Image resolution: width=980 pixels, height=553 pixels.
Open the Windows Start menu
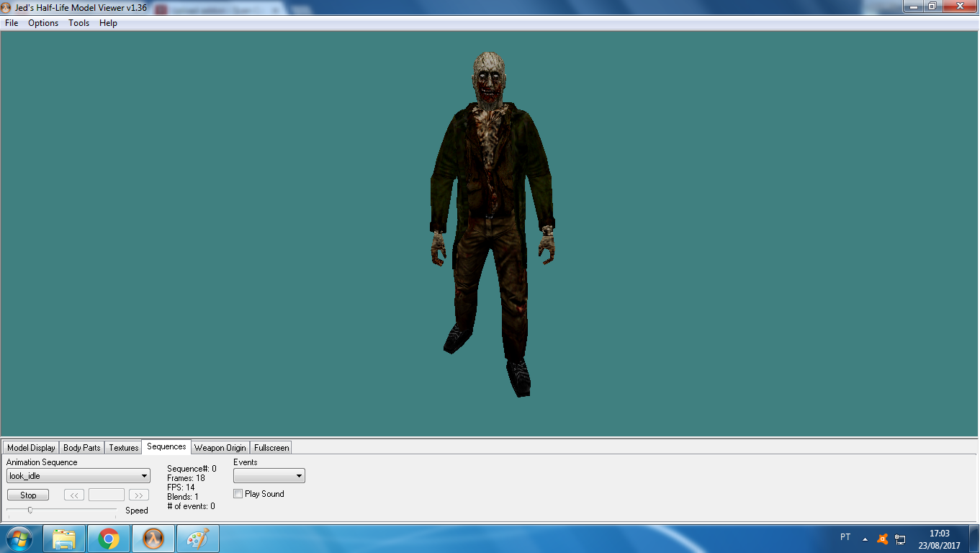[x=19, y=539]
